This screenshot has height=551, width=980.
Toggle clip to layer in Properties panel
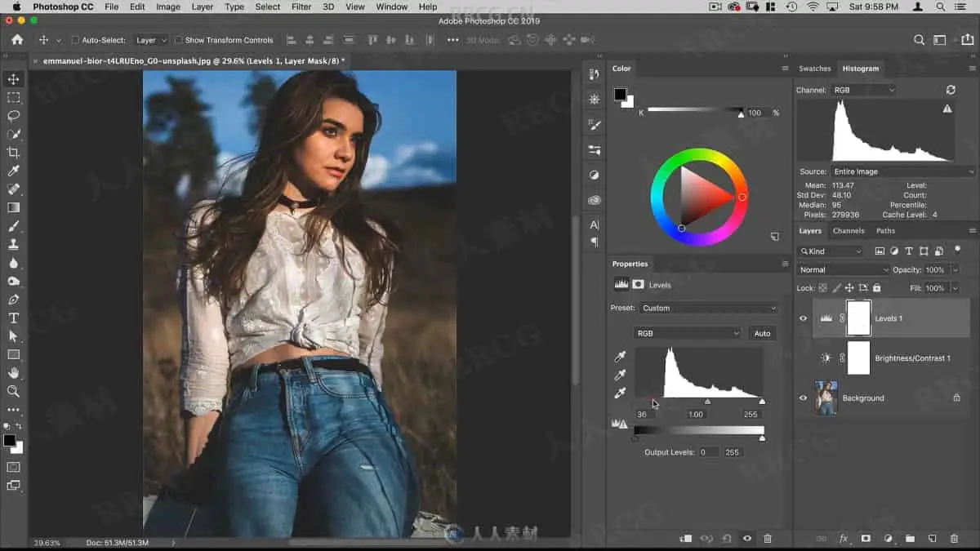pyautogui.click(x=686, y=539)
